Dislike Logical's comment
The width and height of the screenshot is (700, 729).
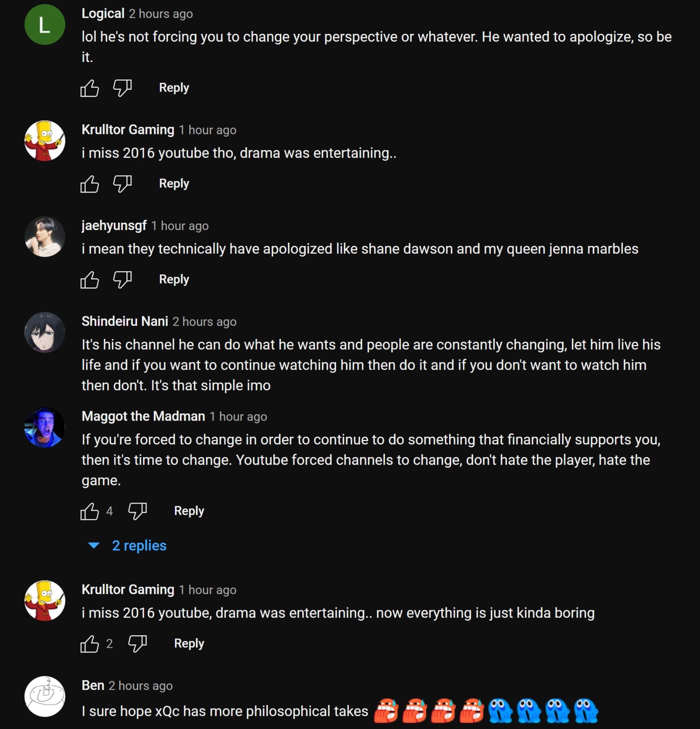point(123,89)
